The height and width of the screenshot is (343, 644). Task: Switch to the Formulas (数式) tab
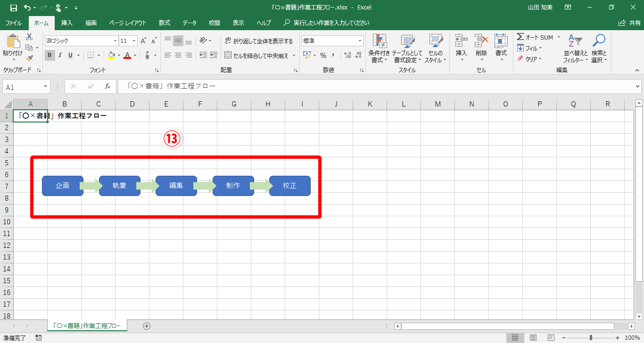(x=165, y=23)
